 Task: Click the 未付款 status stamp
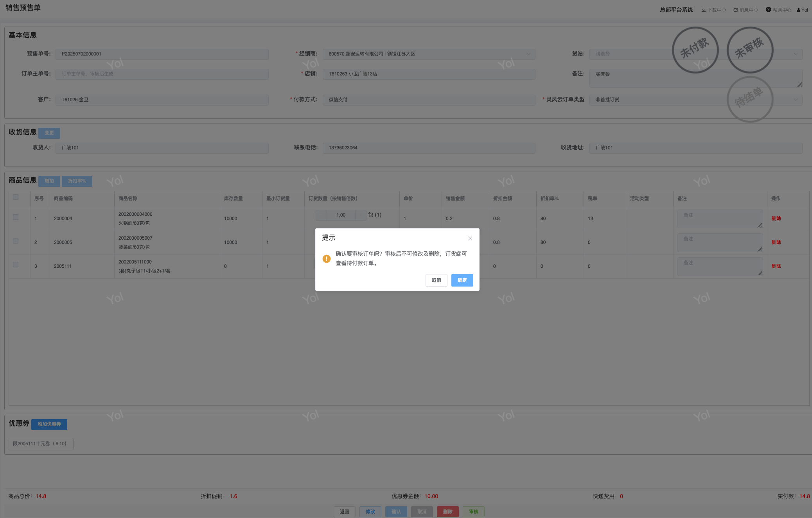695,50
